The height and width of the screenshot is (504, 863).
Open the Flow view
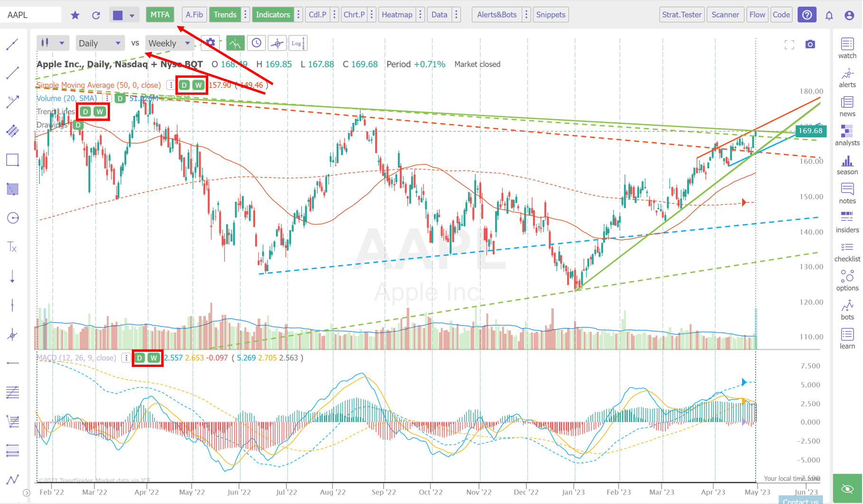(757, 15)
